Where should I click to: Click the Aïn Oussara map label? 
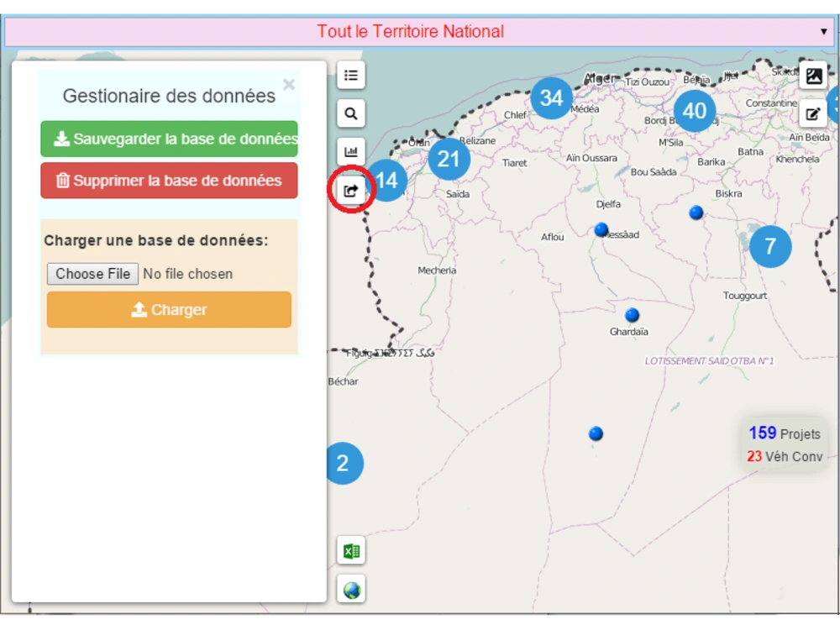591,158
